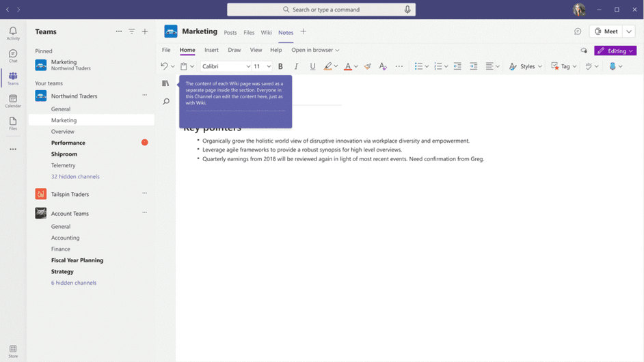Open the Editing mode dropdown
This screenshot has width=644, height=362.
pyautogui.click(x=615, y=51)
